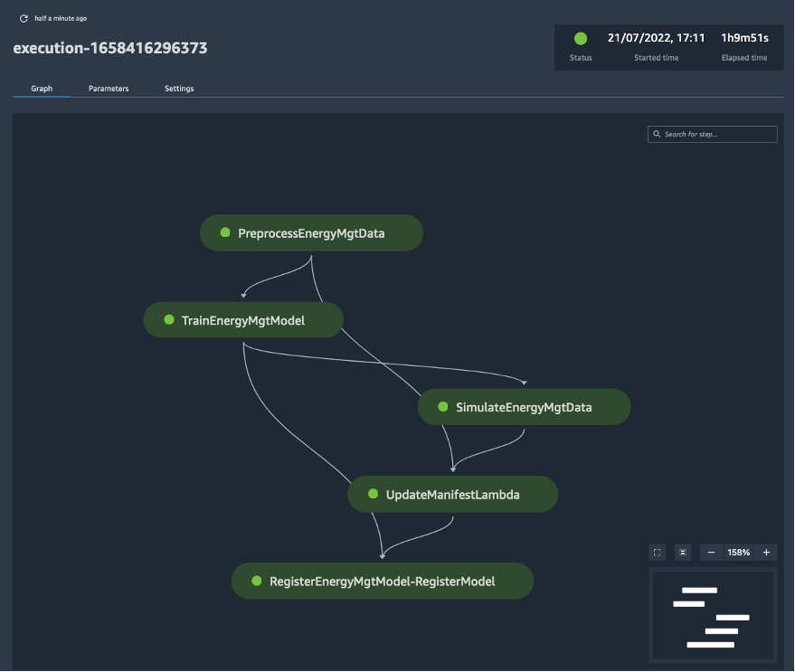Viewport: 795px width, 672px height.
Task: Click the Search for step field
Action: (x=712, y=134)
